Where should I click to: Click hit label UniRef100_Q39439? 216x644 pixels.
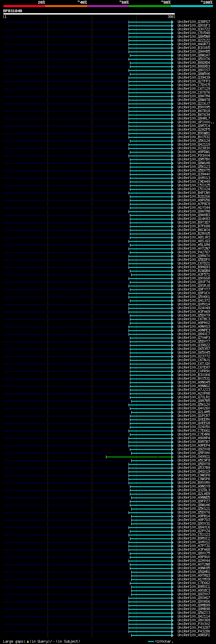(194, 77)
